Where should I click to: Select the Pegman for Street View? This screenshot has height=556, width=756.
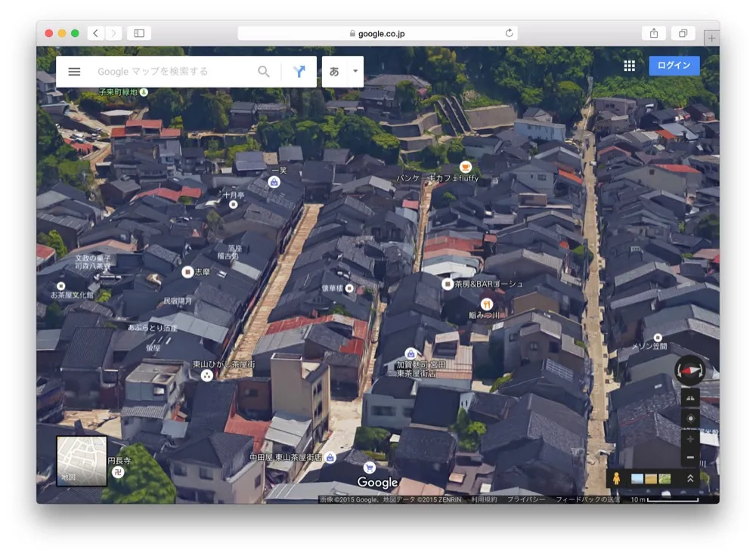point(617,477)
